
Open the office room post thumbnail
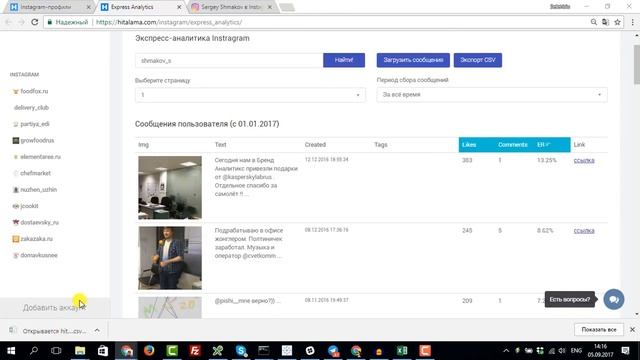[170, 187]
